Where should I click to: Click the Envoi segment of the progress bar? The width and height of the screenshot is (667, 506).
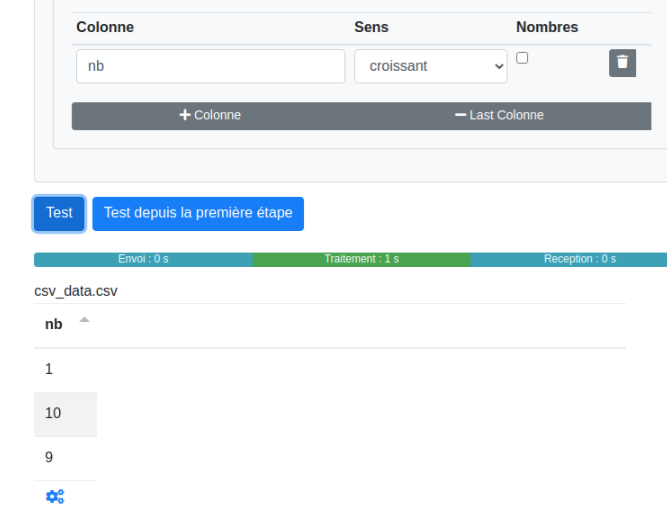[x=143, y=259]
